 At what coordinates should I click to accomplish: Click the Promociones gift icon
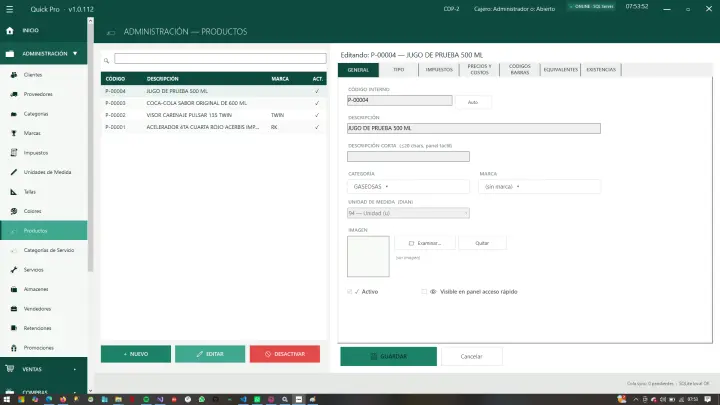(x=14, y=348)
